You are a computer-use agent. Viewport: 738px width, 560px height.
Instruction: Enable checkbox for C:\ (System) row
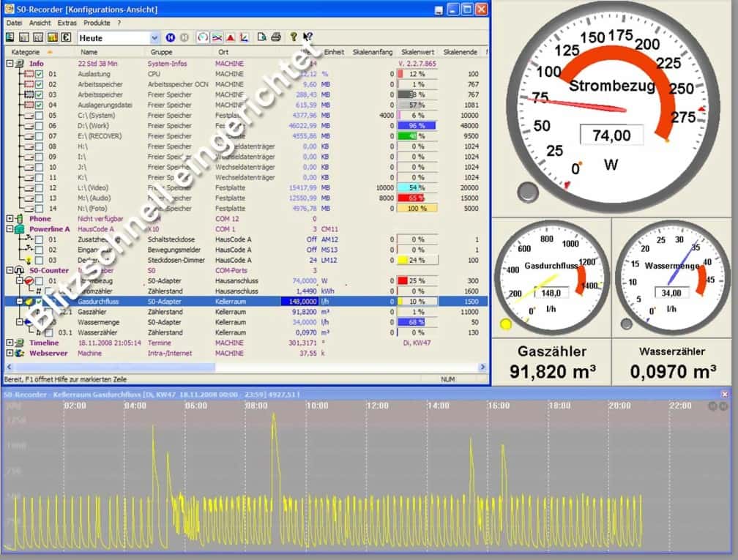click(39, 115)
